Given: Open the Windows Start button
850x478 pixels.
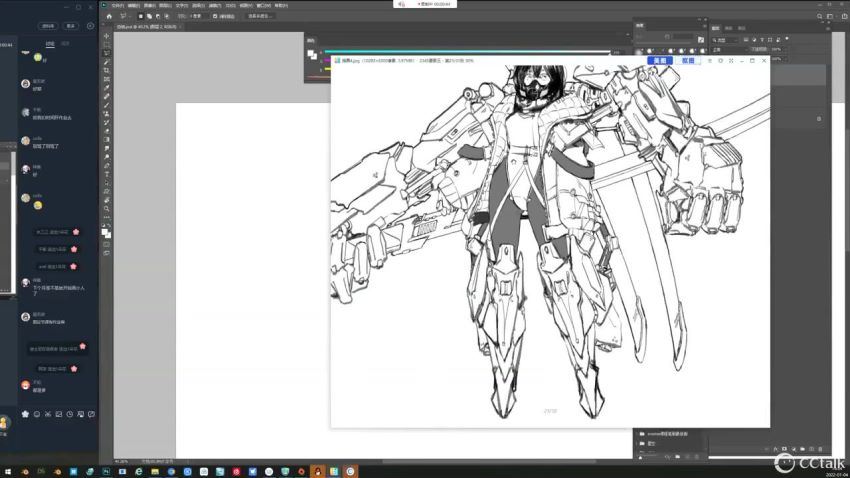Looking at the screenshot, I should click(8, 472).
